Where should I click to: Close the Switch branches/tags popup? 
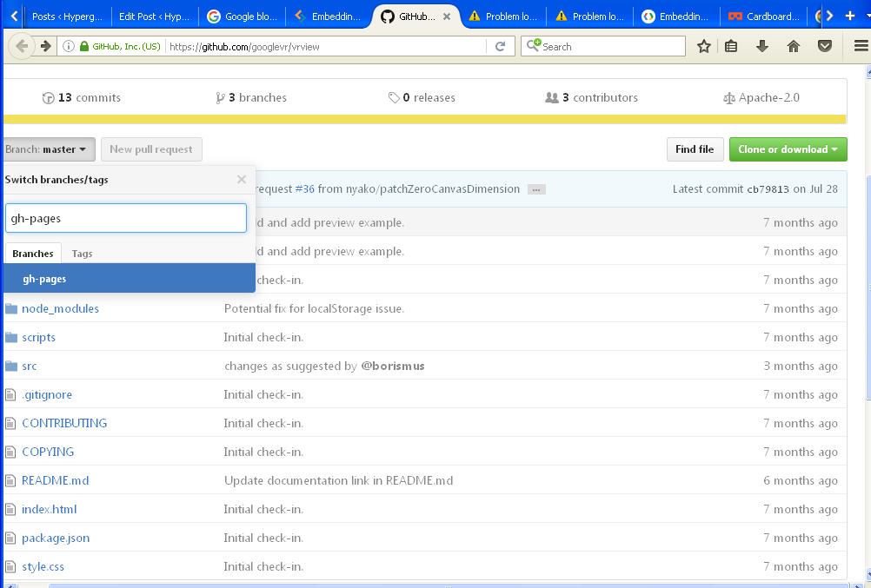pos(241,179)
